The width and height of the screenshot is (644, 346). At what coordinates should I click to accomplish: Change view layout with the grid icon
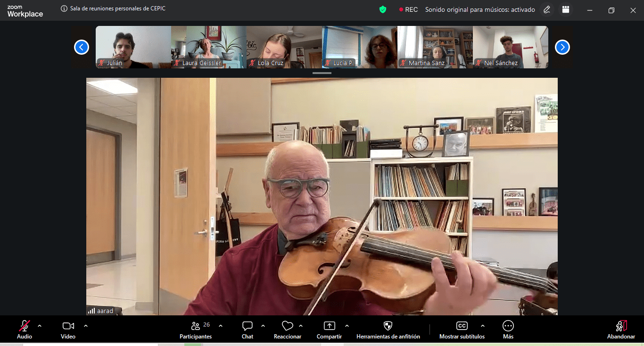click(566, 9)
